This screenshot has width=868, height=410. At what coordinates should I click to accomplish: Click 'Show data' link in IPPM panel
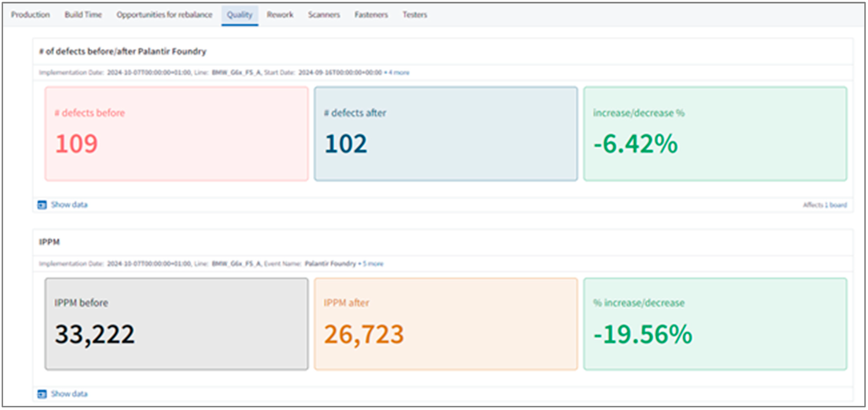(69, 393)
